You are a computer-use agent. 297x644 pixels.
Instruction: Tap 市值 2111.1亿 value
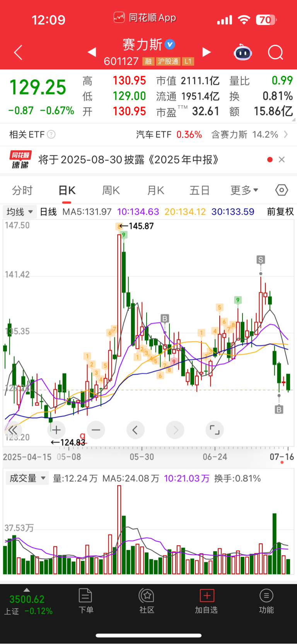click(188, 81)
